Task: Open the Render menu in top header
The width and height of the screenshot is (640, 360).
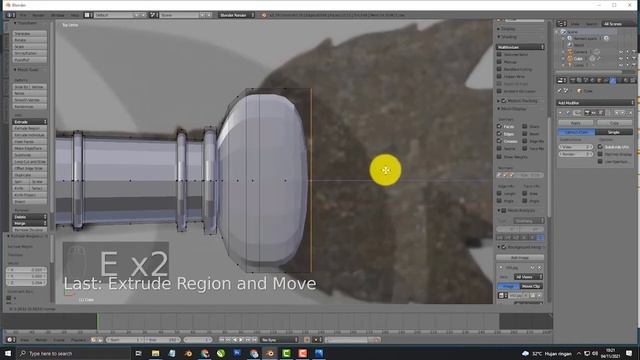Action: click(x=38, y=15)
